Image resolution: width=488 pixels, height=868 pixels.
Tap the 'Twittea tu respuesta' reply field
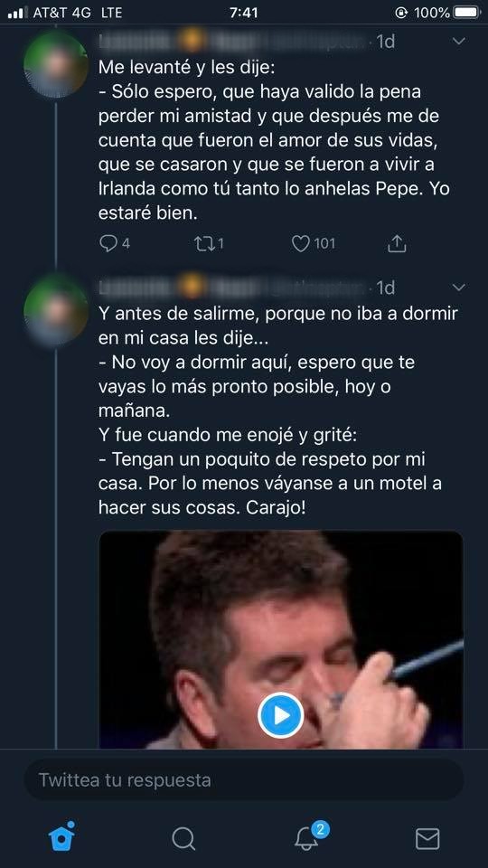(x=244, y=780)
